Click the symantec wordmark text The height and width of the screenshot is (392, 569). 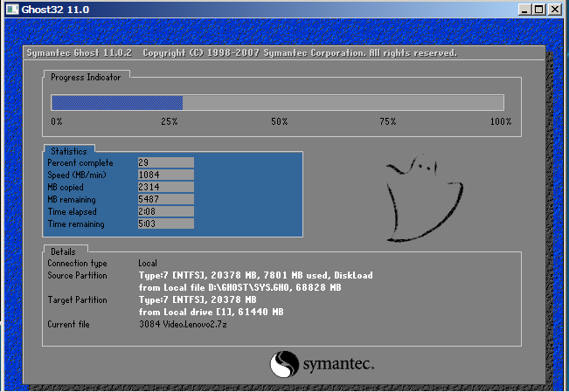338,364
